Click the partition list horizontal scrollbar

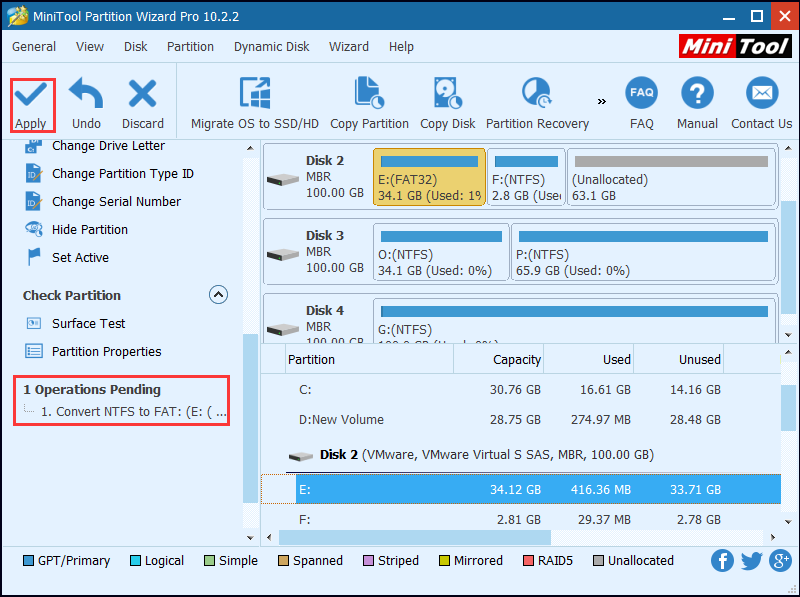415,537
